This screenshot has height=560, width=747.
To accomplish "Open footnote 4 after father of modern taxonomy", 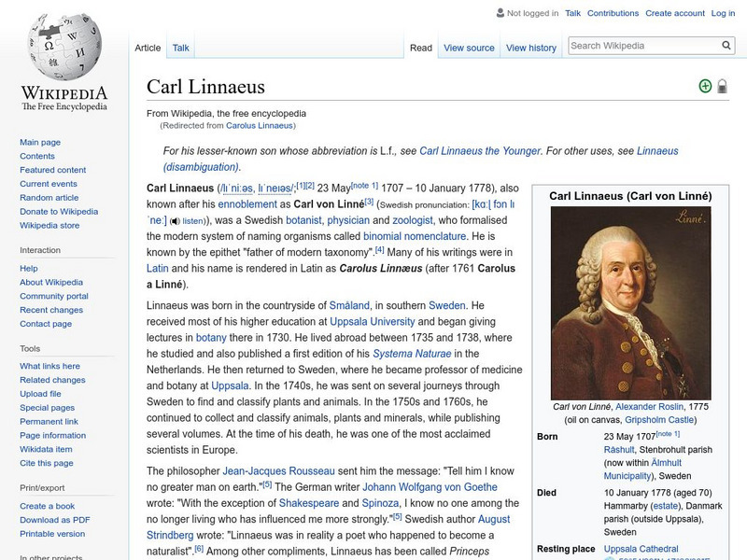I will [x=380, y=249].
